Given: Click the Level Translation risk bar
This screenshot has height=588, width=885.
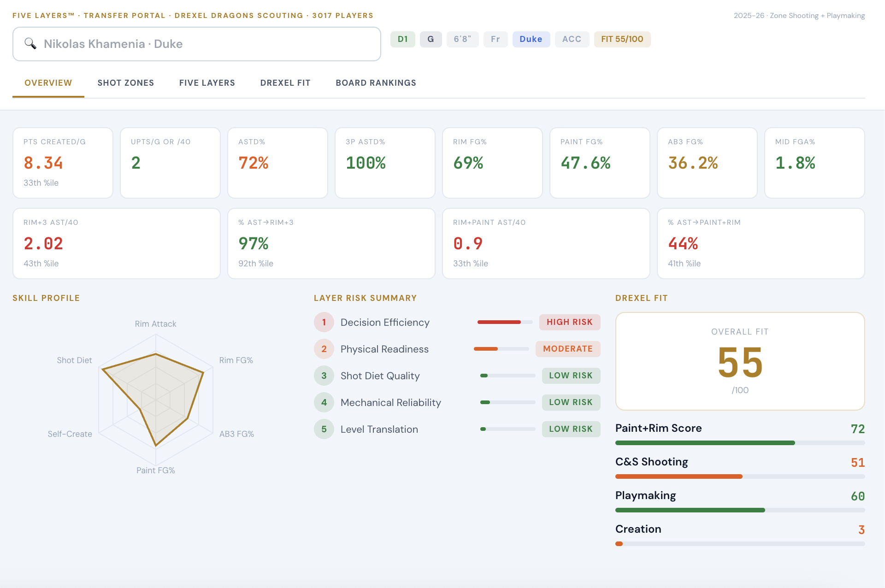Looking at the screenshot, I should [x=508, y=429].
